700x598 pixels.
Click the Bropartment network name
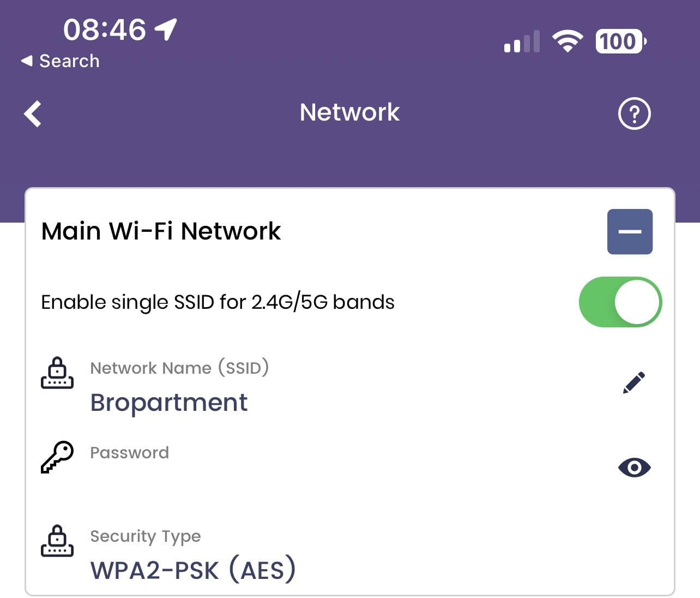[169, 403]
